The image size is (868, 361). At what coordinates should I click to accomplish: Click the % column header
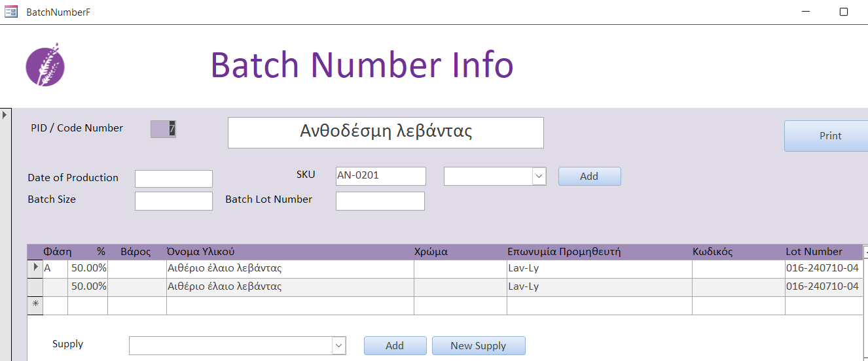click(x=101, y=252)
